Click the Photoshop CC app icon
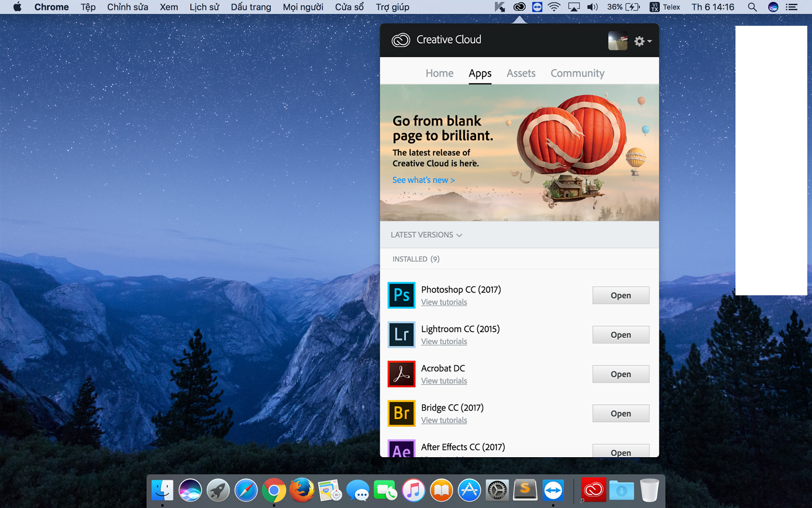The width and height of the screenshot is (812, 508). pos(401,295)
